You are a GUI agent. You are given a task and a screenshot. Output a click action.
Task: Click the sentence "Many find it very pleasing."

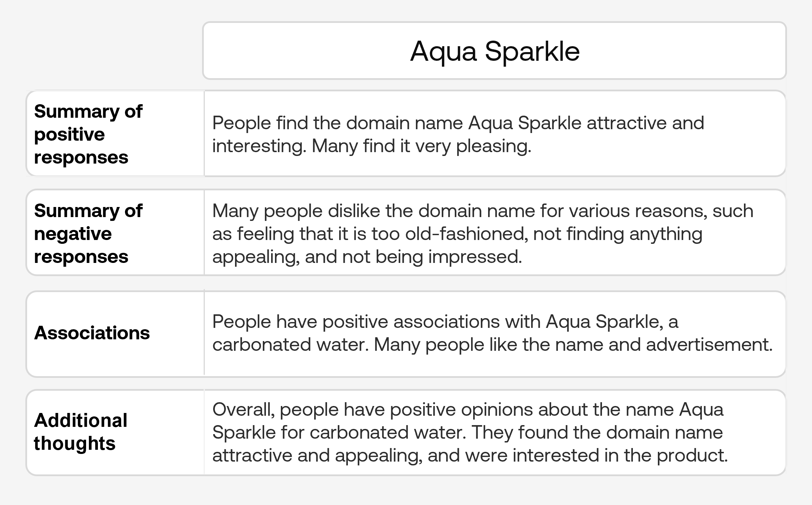click(421, 146)
